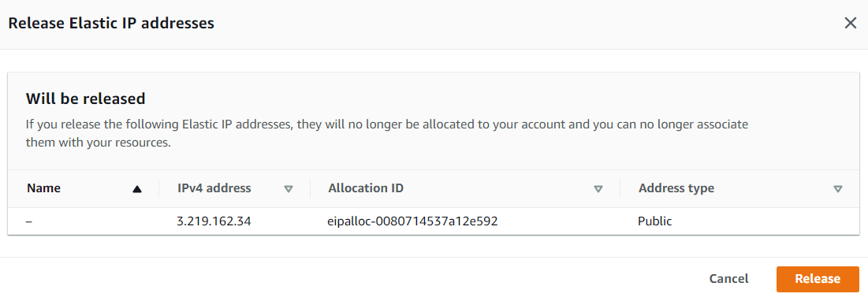The height and width of the screenshot is (301, 868).
Task: Click the Address type sort triangle icon
Action: click(x=837, y=188)
